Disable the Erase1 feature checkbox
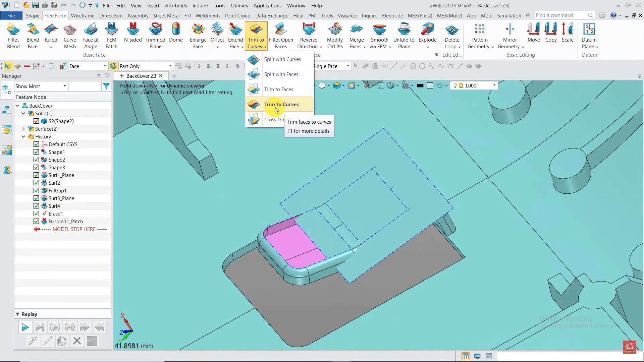The width and height of the screenshot is (644, 362). [36, 214]
